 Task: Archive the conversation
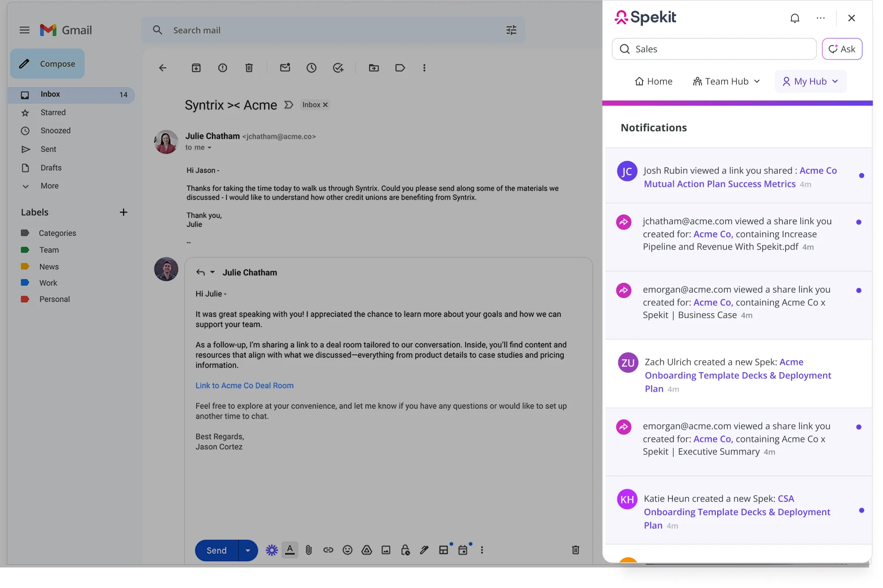pyautogui.click(x=196, y=68)
